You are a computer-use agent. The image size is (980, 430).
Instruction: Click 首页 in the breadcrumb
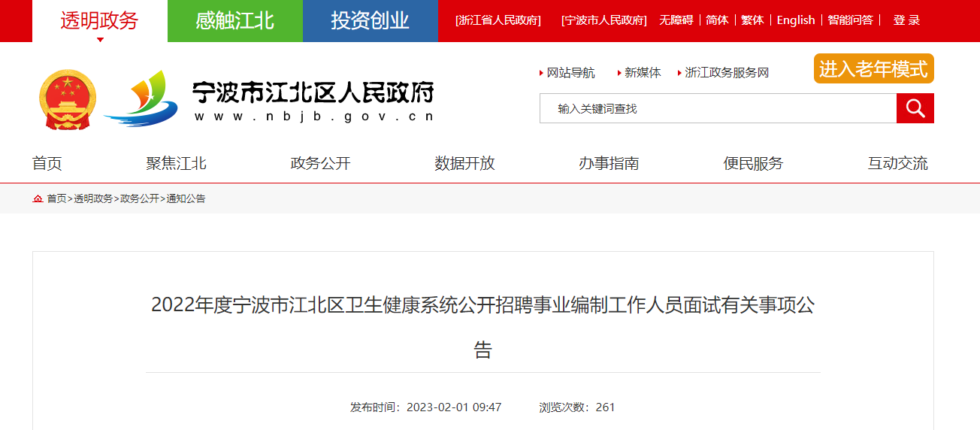pos(56,198)
